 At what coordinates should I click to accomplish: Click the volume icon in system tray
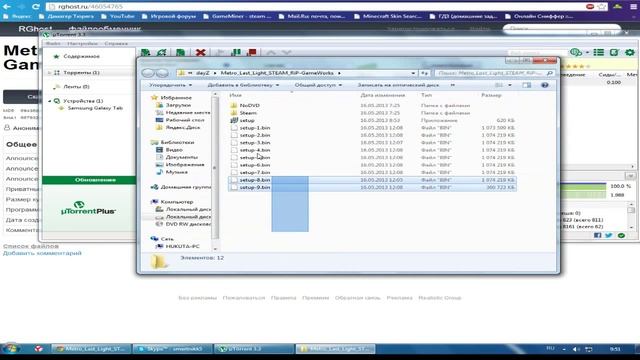click(x=576, y=349)
